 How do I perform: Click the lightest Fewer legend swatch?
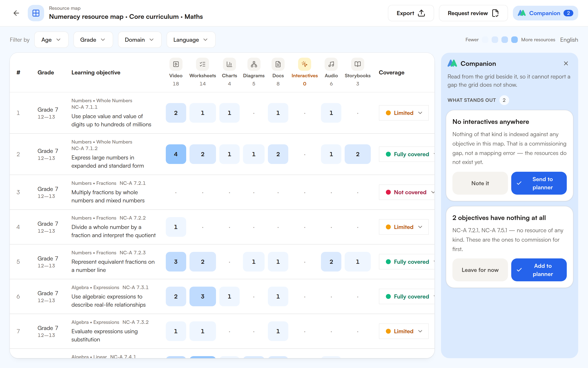(485, 40)
